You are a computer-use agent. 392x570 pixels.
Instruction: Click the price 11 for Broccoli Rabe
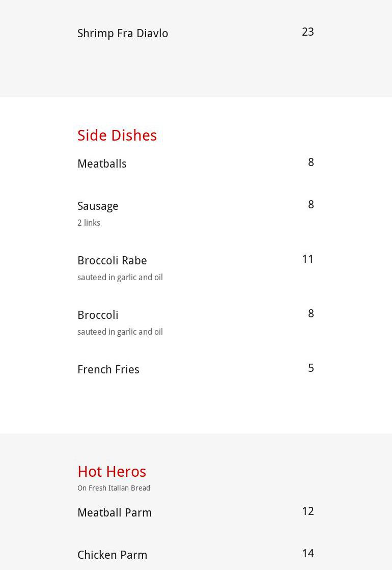point(307,259)
